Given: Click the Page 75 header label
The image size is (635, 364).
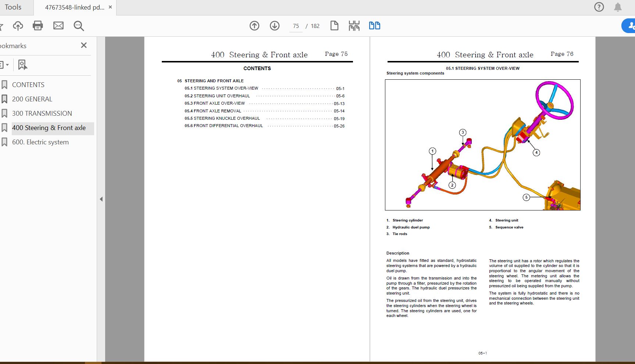Looking at the screenshot, I should coord(336,54).
